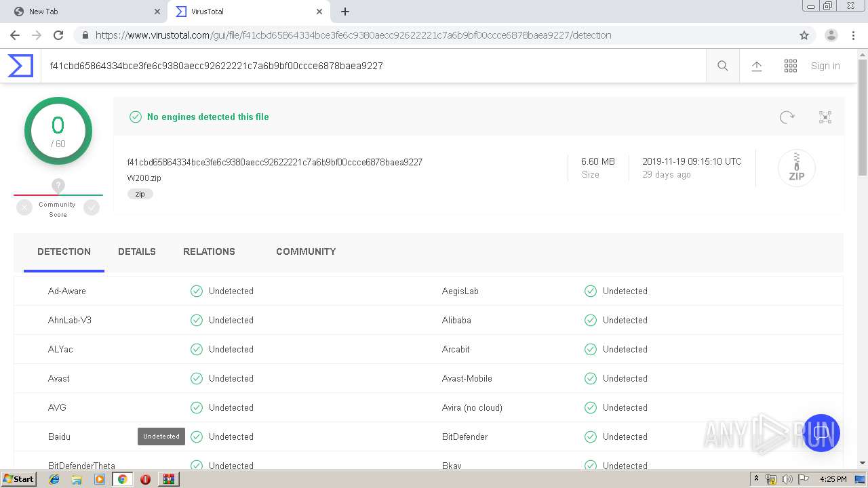This screenshot has height=488, width=868.
Task: Close the VirusTotal tab
Action: pyautogui.click(x=319, y=12)
